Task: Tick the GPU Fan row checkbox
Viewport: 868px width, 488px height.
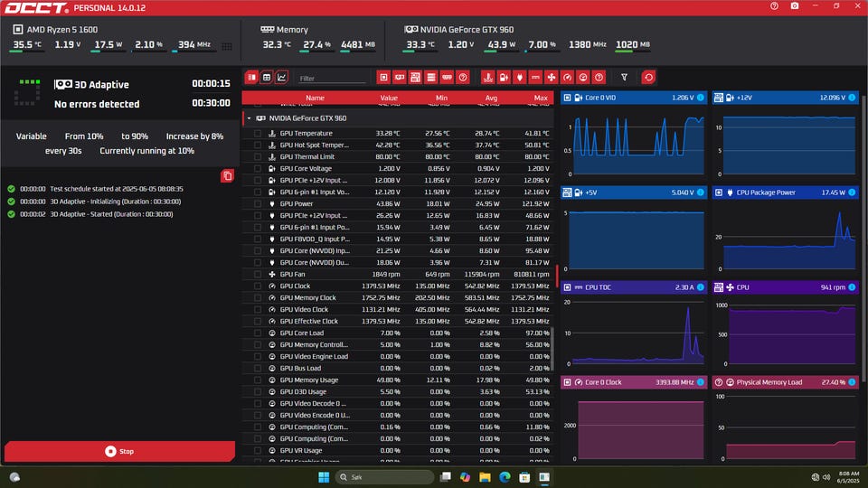Action: 258,275
